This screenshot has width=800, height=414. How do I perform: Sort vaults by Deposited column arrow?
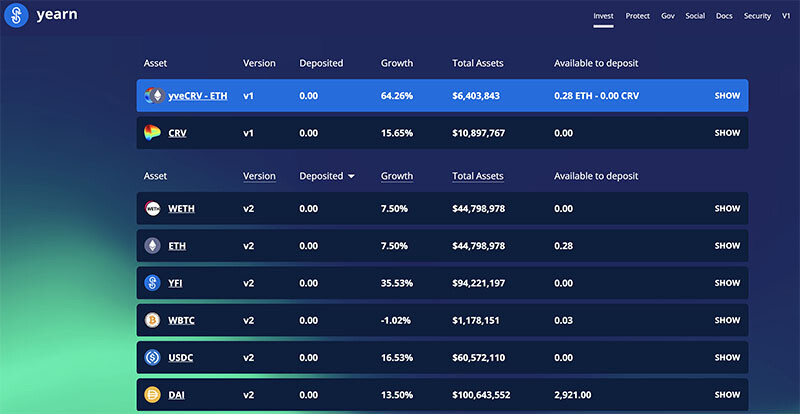pos(351,176)
